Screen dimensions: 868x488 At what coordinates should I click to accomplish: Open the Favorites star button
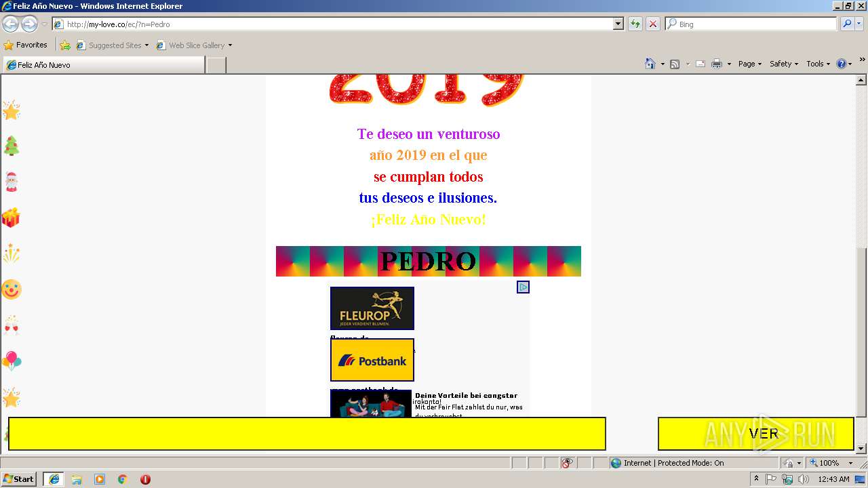click(x=25, y=45)
